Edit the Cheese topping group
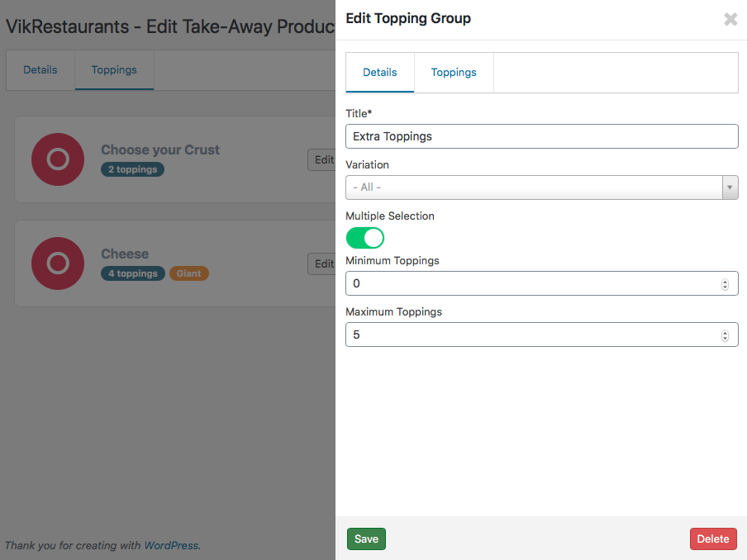The height and width of the screenshot is (560, 747). [322, 263]
